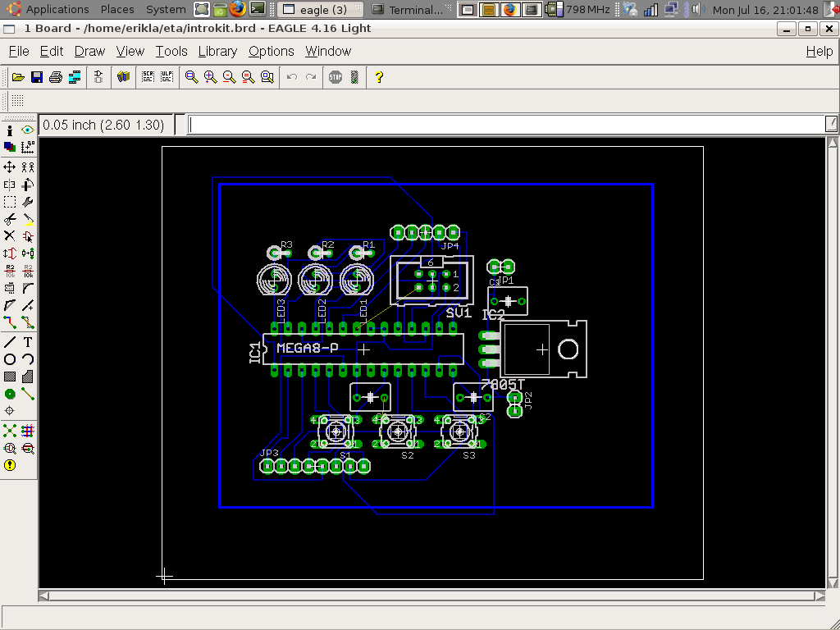Open the Tools menu
Image resolution: width=840 pixels, height=630 pixels.
coord(171,51)
